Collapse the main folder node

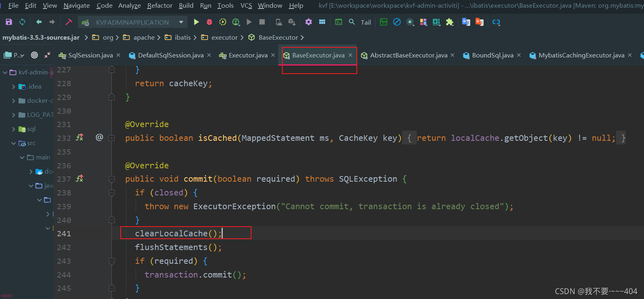tap(22, 157)
